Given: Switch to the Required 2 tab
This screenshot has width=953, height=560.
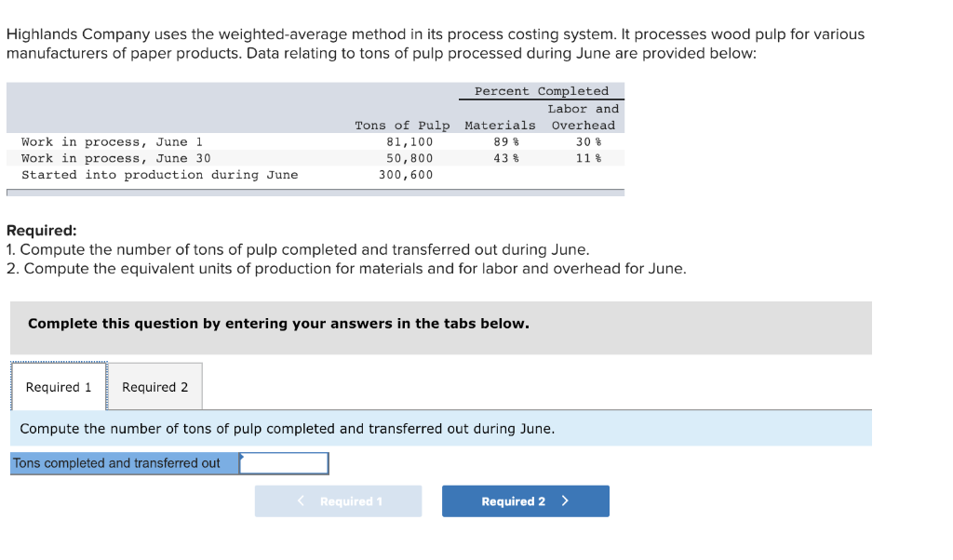Looking at the screenshot, I should 154,386.
